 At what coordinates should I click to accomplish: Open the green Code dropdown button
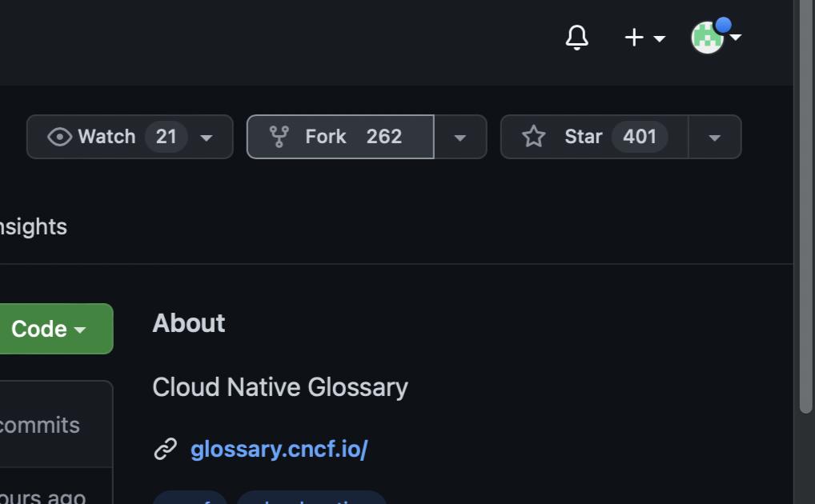(54, 329)
